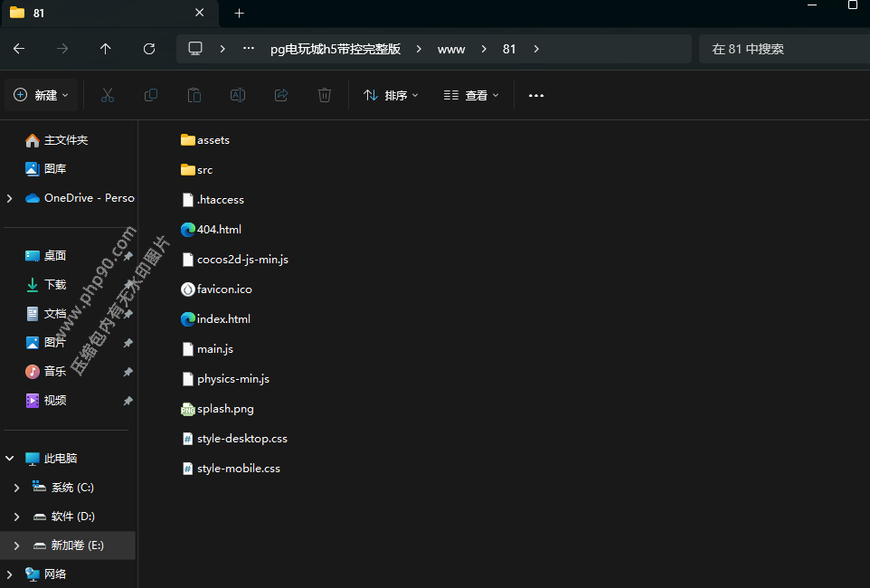Open a new tab with plus button
The image size is (870, 588).
(x=240, y=14)
